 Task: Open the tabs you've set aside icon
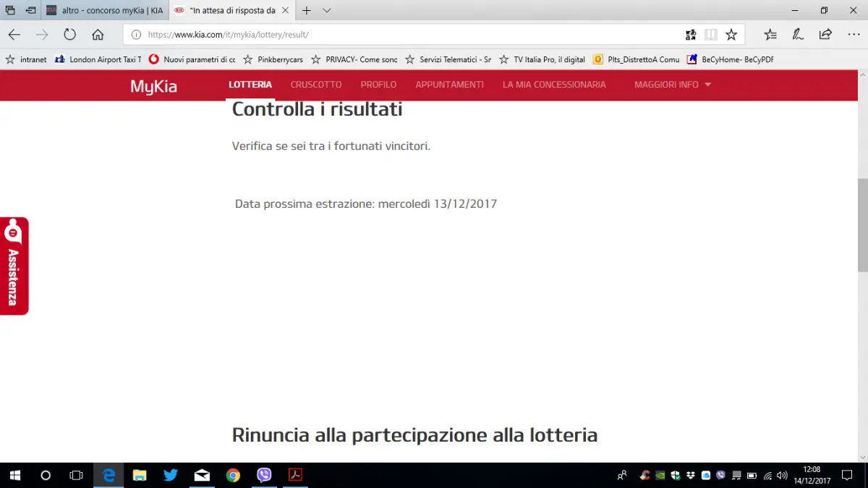10,11
